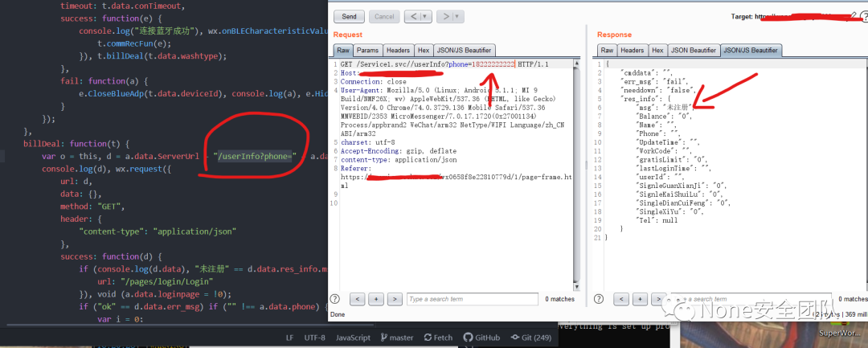Click the Cancel button in Burp Repeater
This screenshot has width=868, height=348.
[384, 17]
